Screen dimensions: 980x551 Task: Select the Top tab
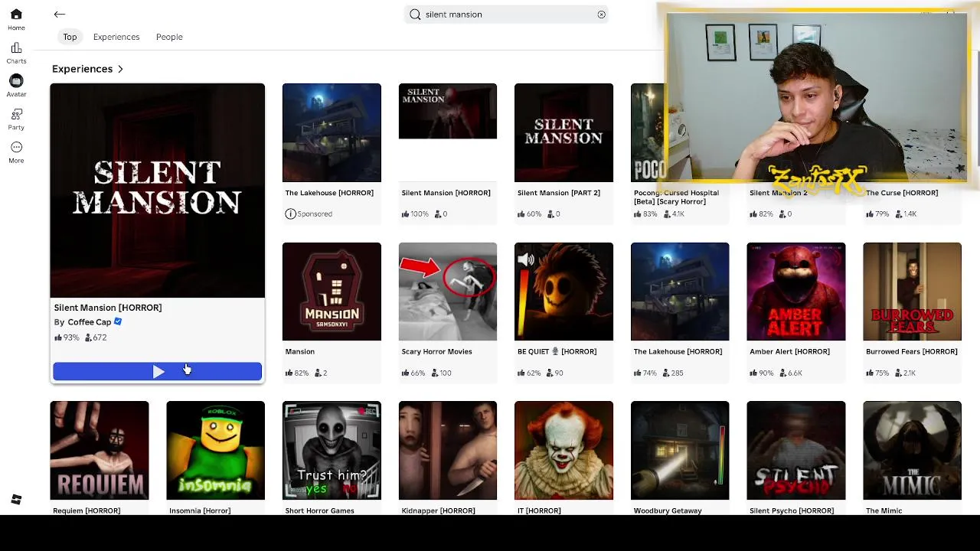(70, 37)
